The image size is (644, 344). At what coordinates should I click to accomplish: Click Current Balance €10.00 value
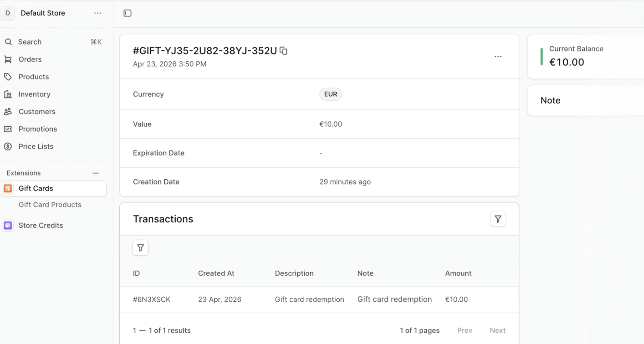point(566,62)
